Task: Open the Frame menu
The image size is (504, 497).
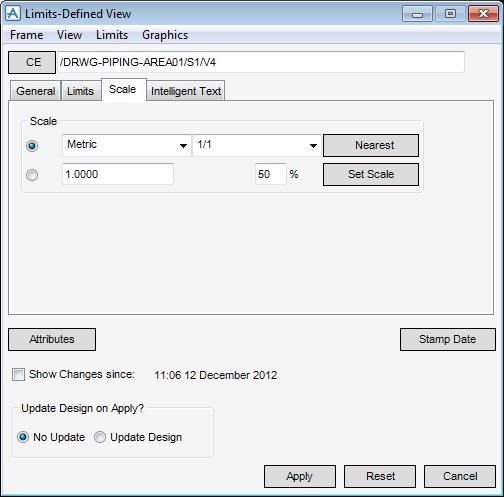Action: coord(27,35)
